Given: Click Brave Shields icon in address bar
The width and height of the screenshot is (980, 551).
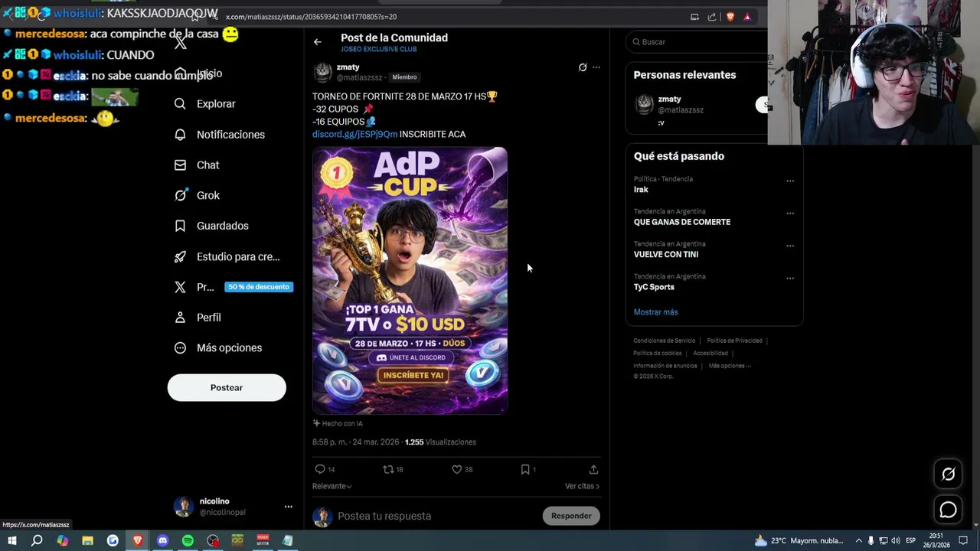Looking at the screenshot, I should pos(730,17).
